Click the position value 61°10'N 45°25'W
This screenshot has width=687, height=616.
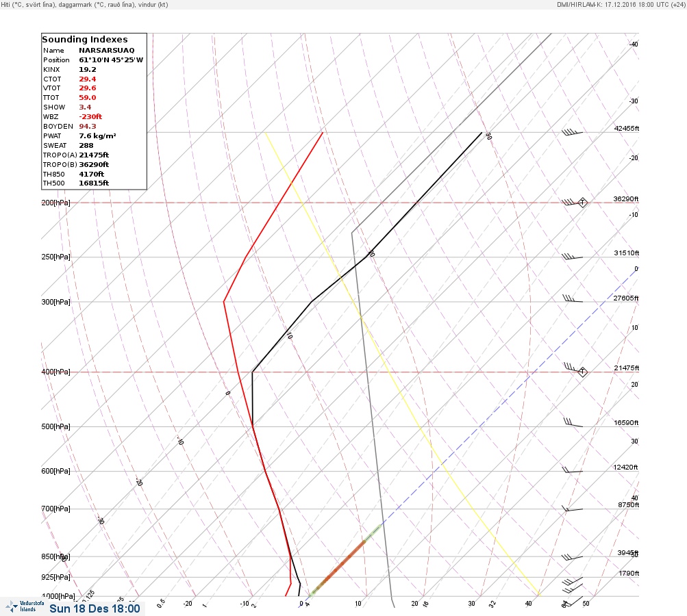pos(111,60)
